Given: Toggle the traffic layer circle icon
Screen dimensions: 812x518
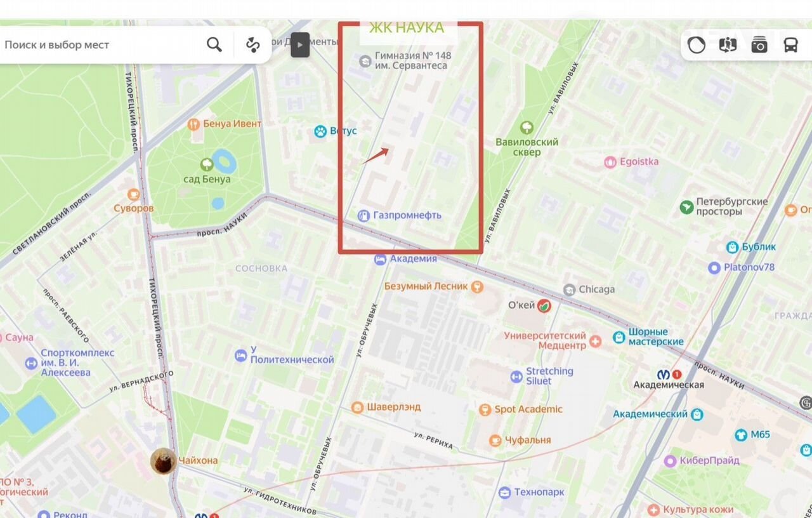Looking at the screenshot, I should pyautogui.click(x=697, y=45).
